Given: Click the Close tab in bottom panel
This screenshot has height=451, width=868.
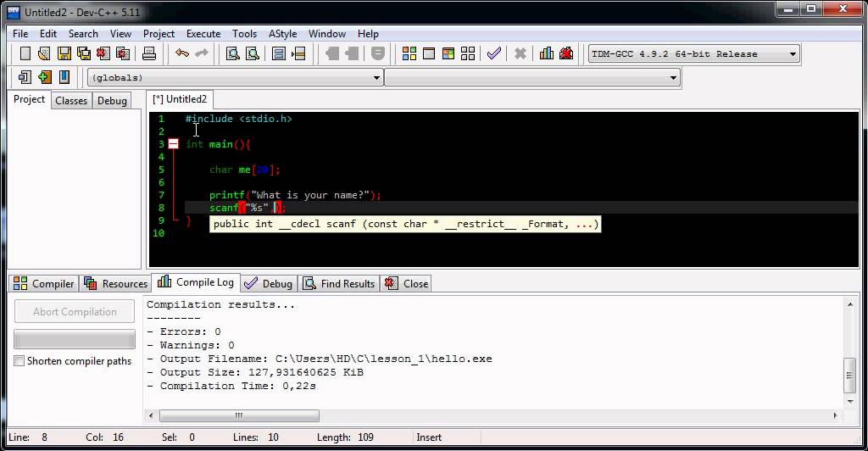Looking at the screenshot, I should click(x=406, y=284).
